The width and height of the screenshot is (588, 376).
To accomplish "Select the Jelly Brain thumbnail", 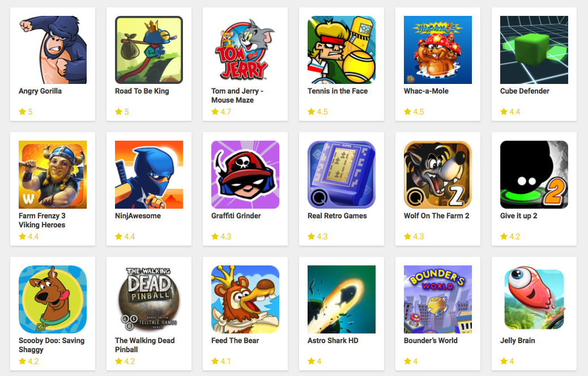I will pyautogui.click(x=534, y=299).
